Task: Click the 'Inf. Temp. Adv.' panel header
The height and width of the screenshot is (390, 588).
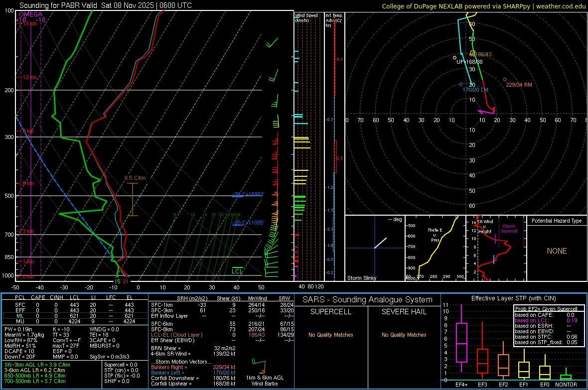Action: tap(334, 20)
